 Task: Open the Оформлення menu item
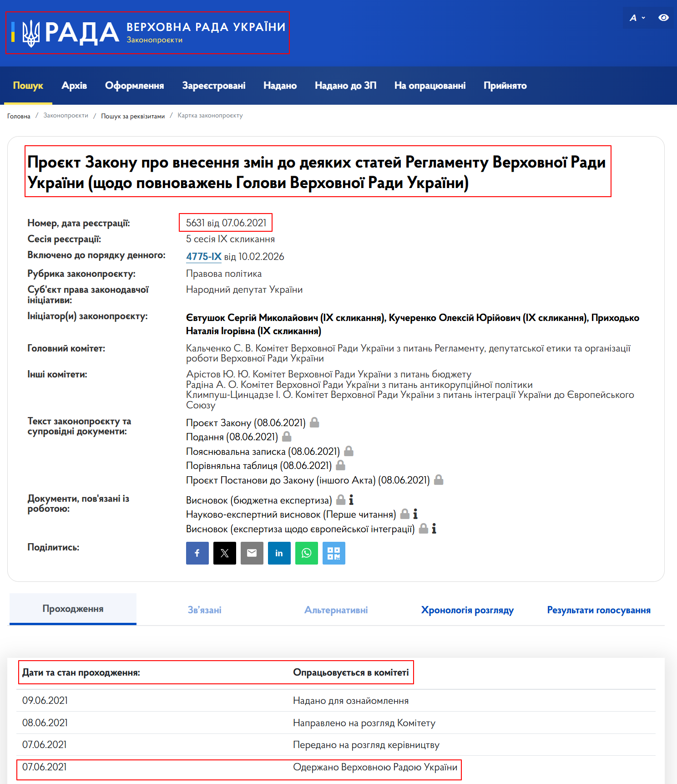[135, 86]
